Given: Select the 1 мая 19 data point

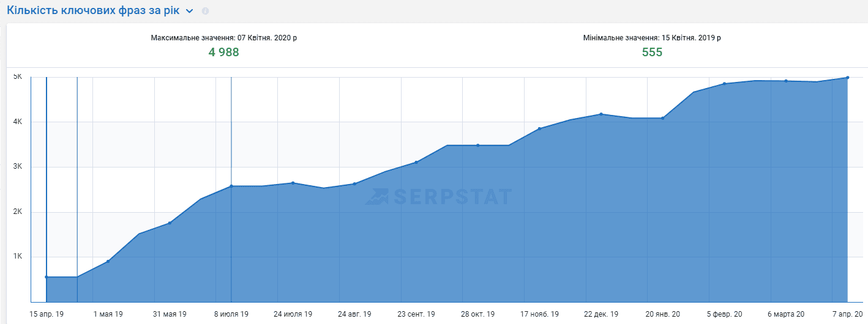Looking at the screenshot, I should pyautogui.click(x=108, y=262).
